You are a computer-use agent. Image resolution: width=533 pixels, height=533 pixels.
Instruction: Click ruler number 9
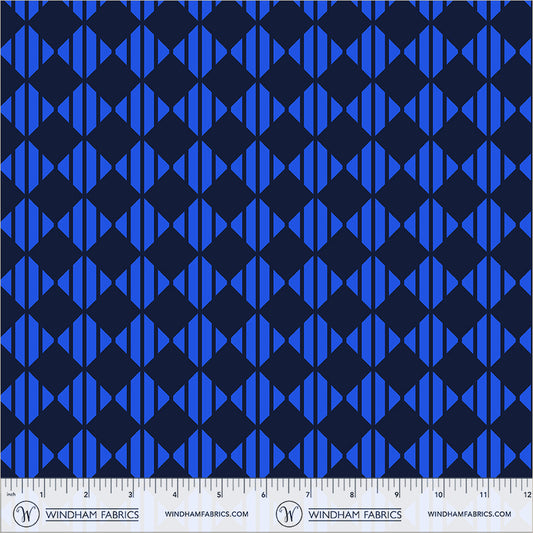point(397,494)
